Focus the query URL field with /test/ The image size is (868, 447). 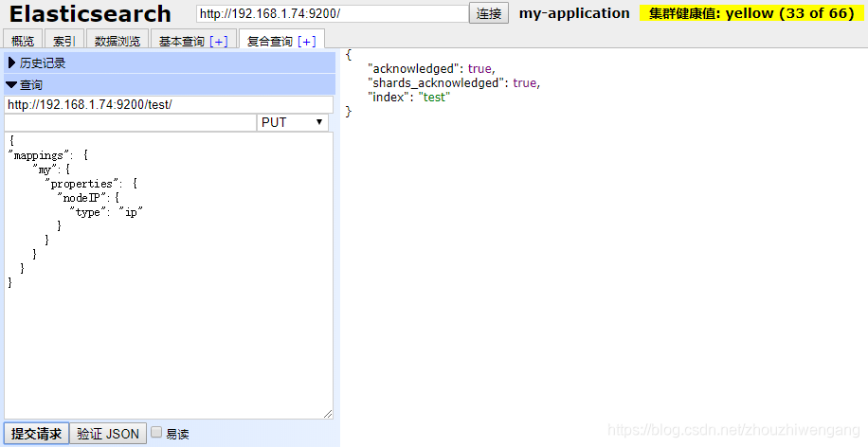coord(169,104)
